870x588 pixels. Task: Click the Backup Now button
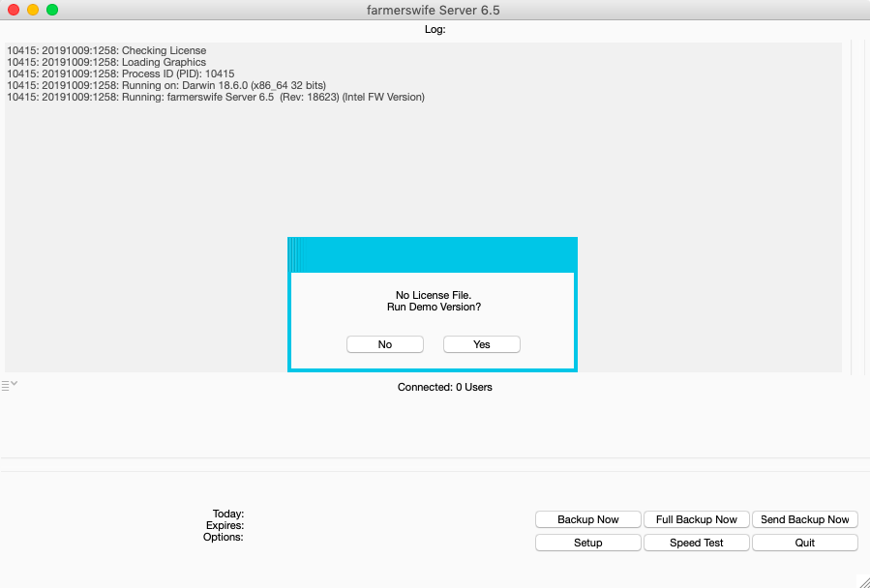pyautogui.click(x=588, y=519)
